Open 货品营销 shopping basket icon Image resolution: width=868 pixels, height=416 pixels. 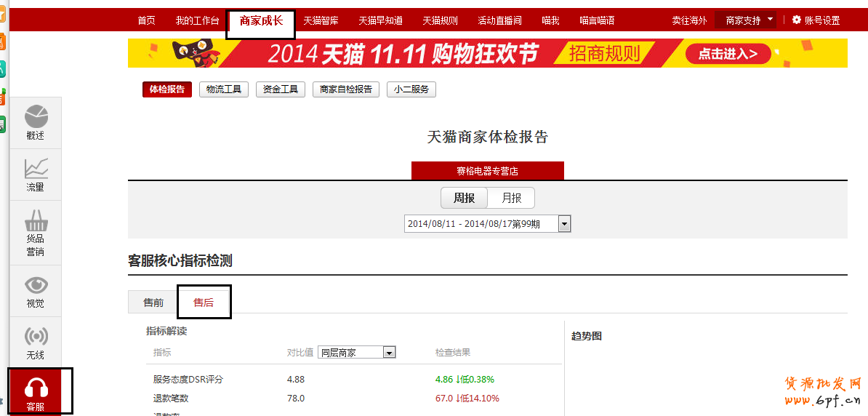(x=36, y=220)
